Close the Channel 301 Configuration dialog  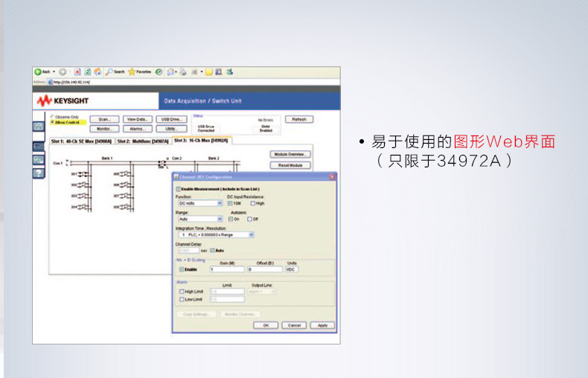click(332, 176)
